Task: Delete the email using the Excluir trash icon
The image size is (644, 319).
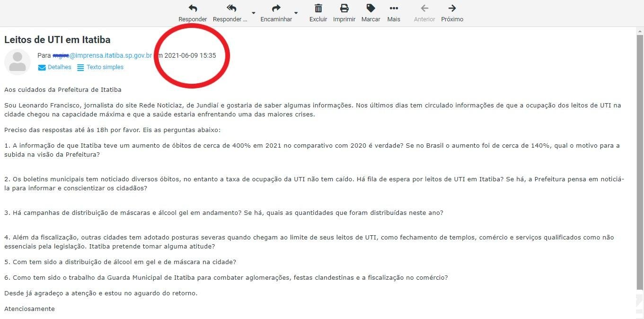Action: (318, 9)
